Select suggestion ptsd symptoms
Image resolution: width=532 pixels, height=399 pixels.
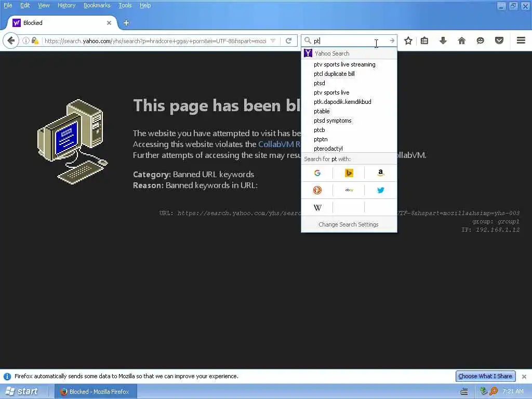(x=349, y=121)
